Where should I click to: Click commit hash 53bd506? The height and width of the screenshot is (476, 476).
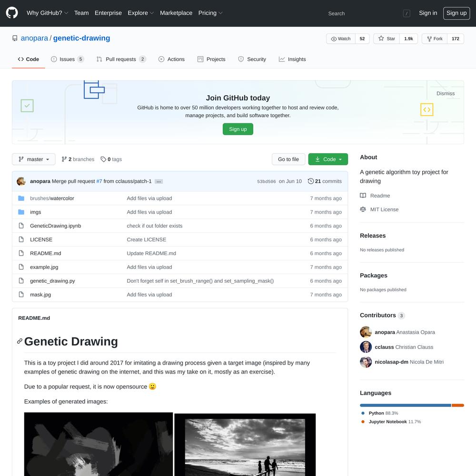coord(266,181)
